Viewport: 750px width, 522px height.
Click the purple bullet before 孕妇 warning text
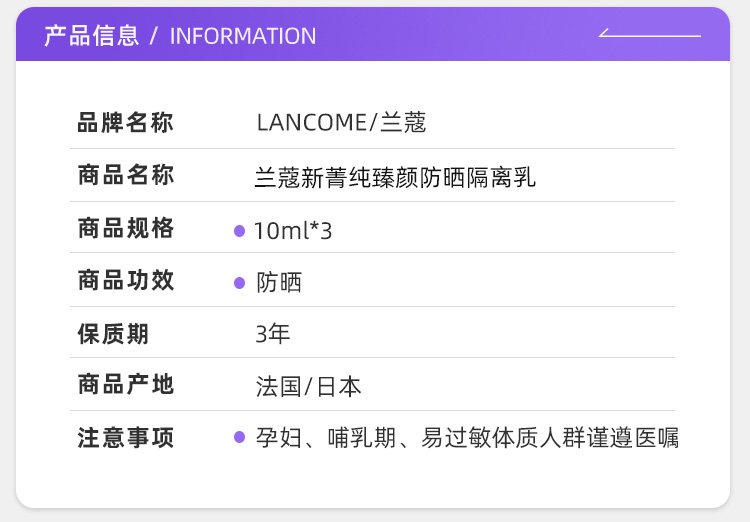coord(239,437)
